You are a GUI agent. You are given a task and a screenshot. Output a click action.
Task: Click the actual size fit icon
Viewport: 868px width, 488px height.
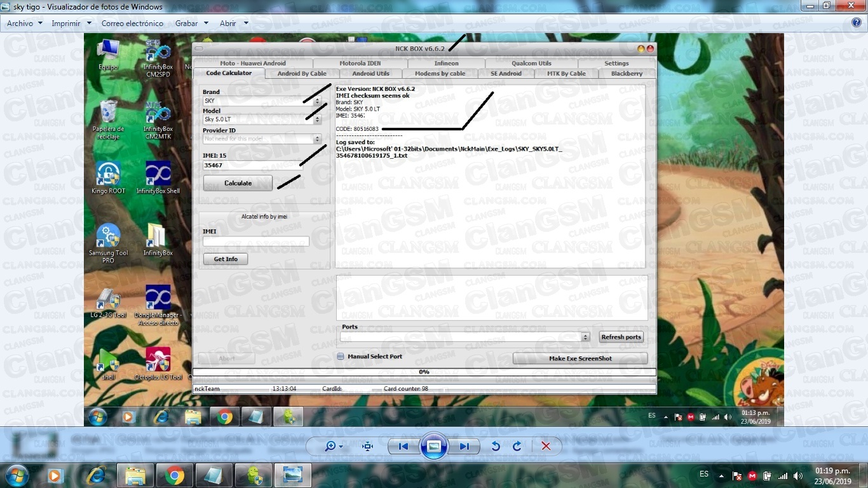click(368, 446)
